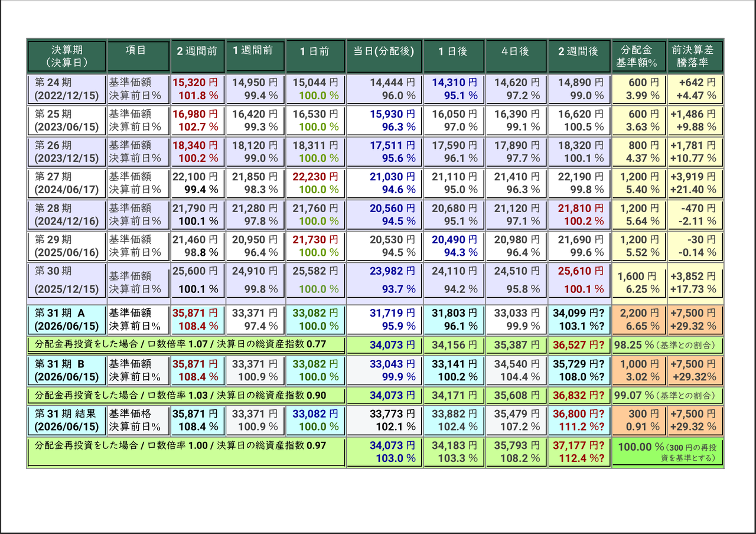Click the 第31期 A row label
This screenshot has height=534, width=756.
pos(67,320)
